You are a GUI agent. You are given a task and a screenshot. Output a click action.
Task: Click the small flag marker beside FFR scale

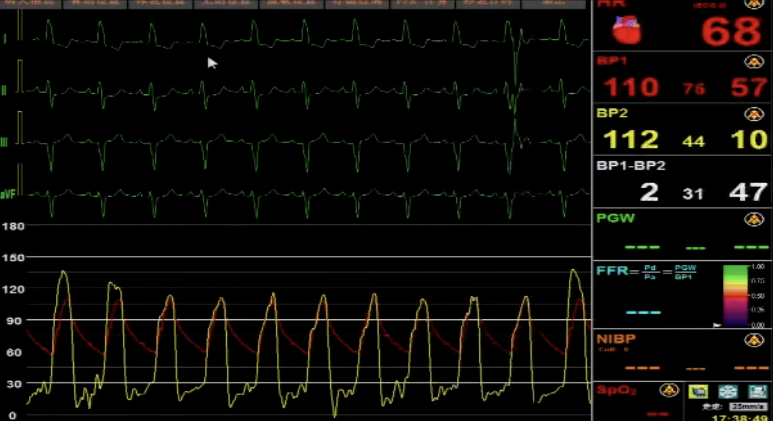(716, 325)
